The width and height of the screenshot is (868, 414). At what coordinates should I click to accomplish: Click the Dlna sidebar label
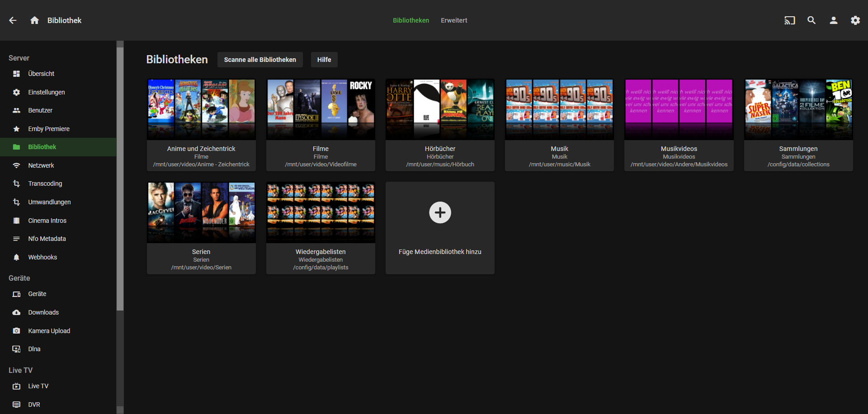34,349
